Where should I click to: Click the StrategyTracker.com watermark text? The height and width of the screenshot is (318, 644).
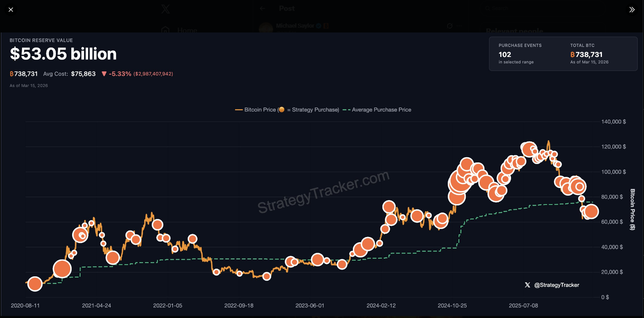pyautogui.click(x=323, y=192)
